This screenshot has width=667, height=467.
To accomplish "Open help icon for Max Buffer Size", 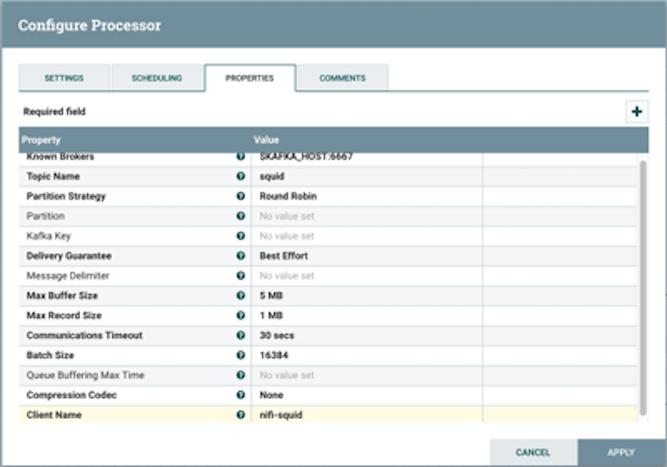I will [x=241, y=295].
